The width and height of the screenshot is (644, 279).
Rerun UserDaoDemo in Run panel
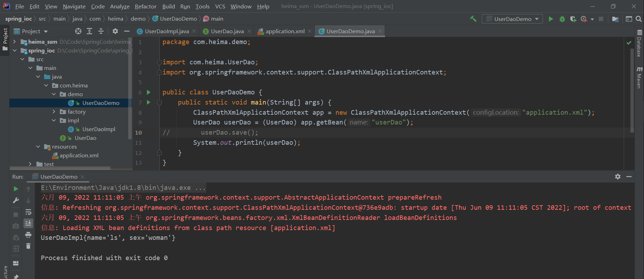(16, 189)
